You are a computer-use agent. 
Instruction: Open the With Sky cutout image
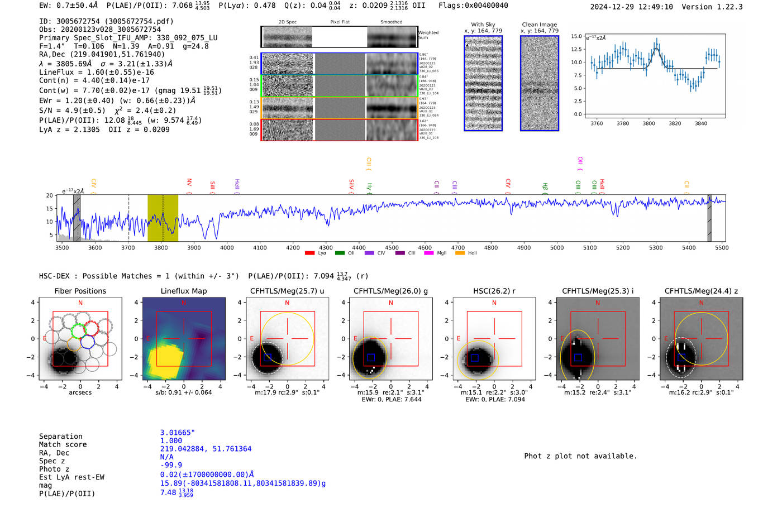[x=483, y=83]
